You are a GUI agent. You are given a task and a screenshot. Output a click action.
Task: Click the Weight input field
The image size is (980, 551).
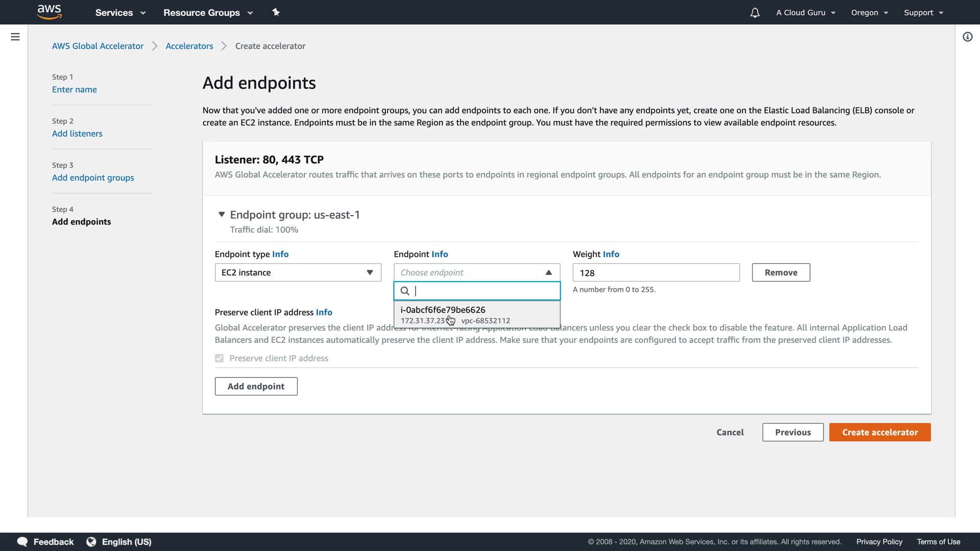(655, 273)
